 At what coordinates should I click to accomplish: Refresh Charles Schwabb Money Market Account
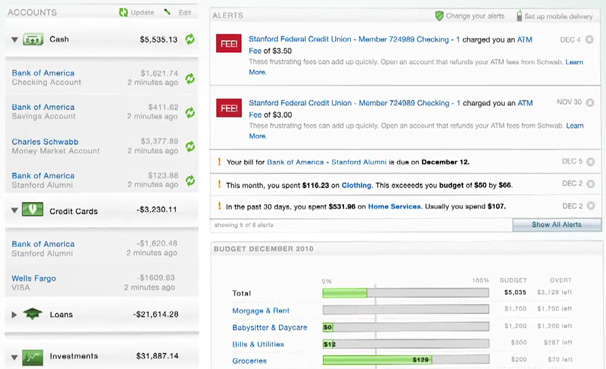coord(190,146)
